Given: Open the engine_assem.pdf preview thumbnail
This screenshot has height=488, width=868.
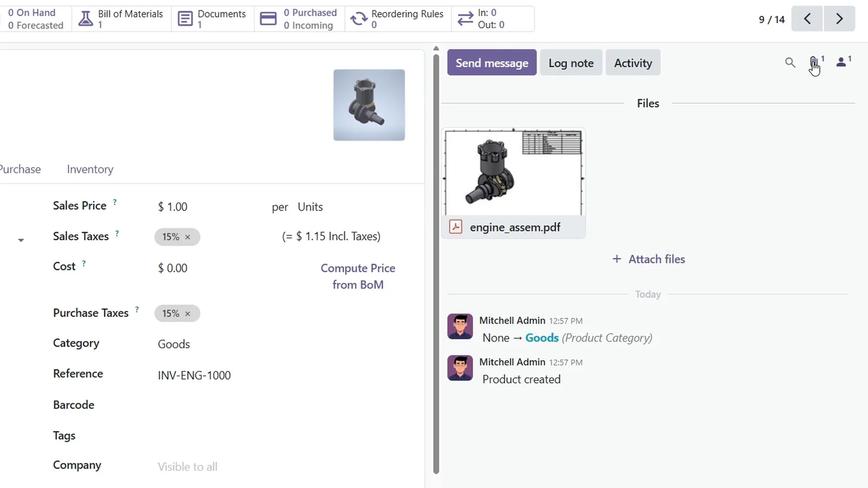Looking at the screenshot, I should click(514, 172).
